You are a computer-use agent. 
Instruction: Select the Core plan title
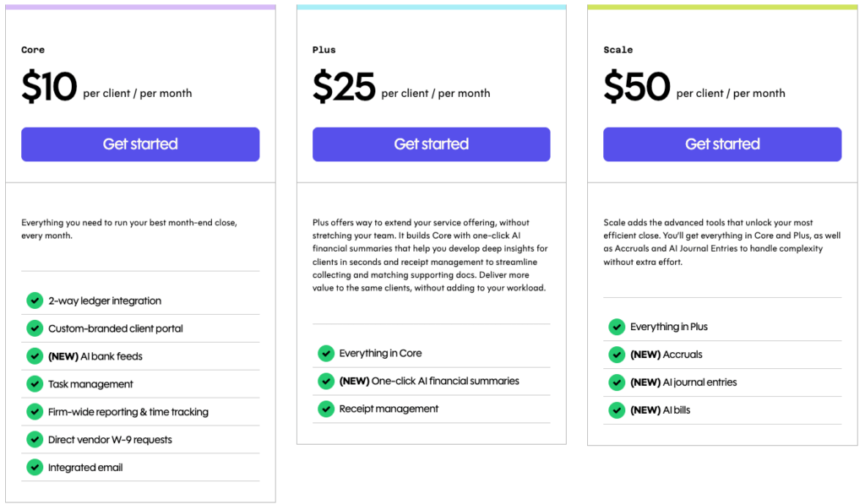32,50
